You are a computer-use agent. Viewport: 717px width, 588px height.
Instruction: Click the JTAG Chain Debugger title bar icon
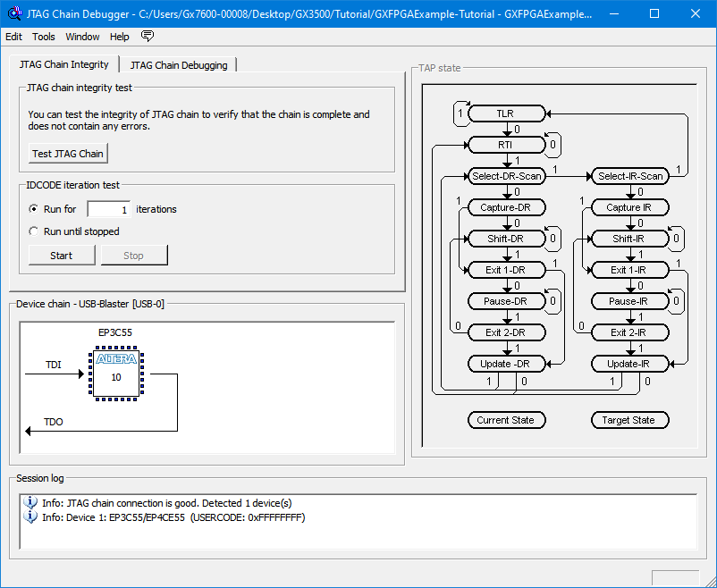coord(13,13)
